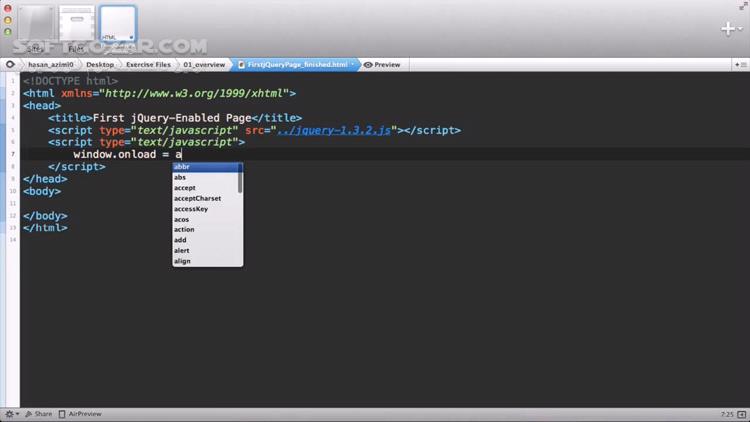Go to hasan_azimi0 in the path bar
750x422 pixels.
[51, 65]
